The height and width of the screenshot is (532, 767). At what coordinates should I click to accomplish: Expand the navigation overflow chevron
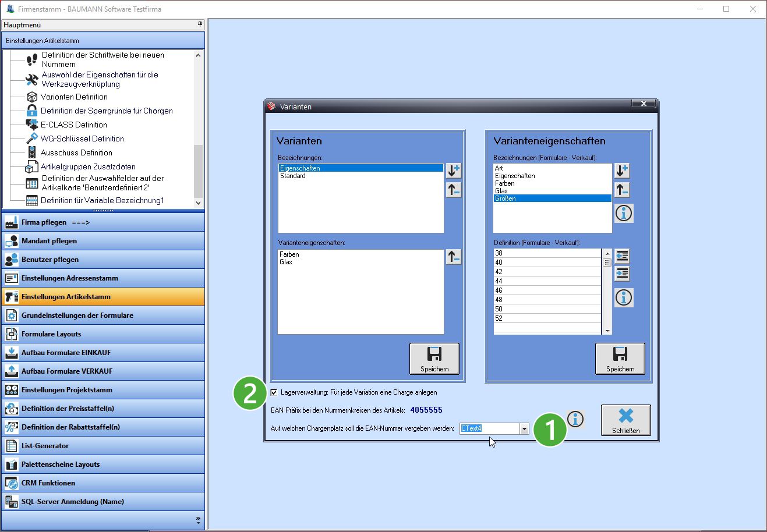pos(199,519)
